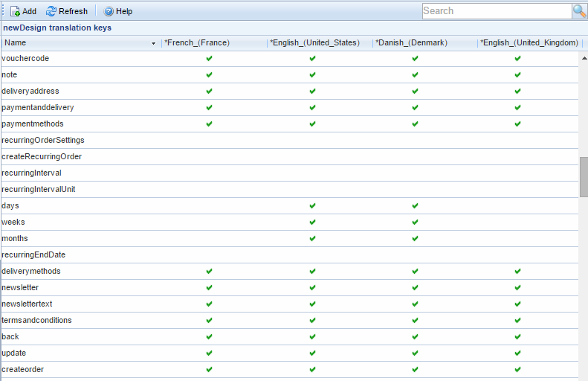
Task: Click English (United Kingdom) checkmark for createorder
Action: (517, 369)
